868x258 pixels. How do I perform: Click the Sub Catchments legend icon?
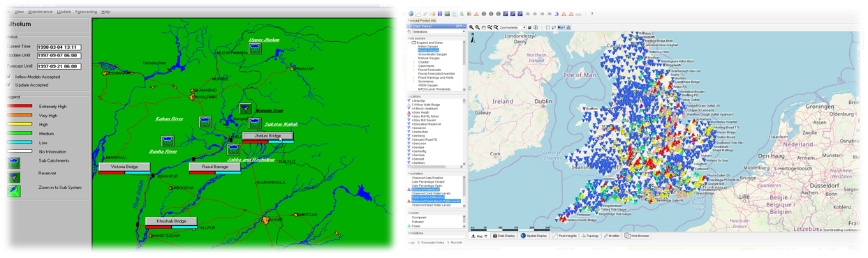(14, 162)
